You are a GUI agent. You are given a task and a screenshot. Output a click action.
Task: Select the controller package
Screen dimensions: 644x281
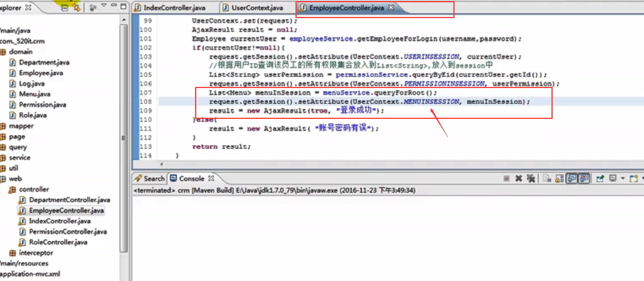[34, 189]
